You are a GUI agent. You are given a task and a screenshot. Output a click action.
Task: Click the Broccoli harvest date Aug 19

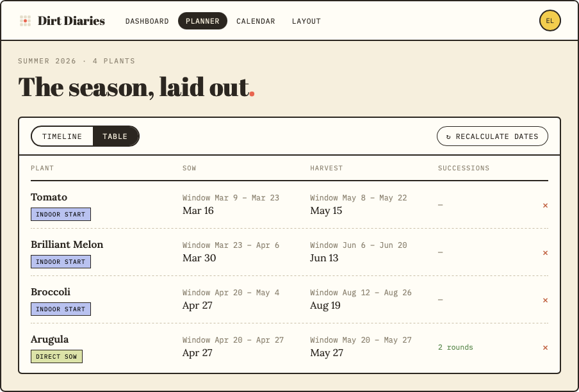325,306
